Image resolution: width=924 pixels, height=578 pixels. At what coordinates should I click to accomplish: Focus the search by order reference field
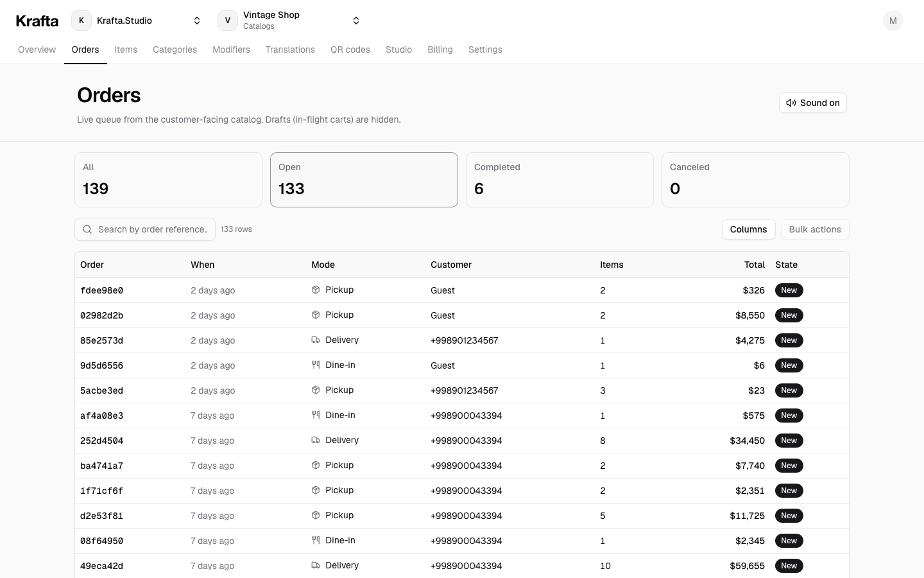coord(145,229)
